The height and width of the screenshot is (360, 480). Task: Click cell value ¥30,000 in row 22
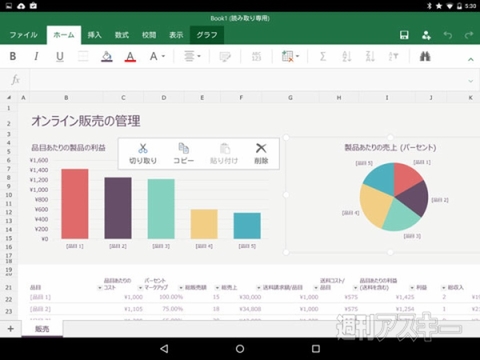point(250,297)
